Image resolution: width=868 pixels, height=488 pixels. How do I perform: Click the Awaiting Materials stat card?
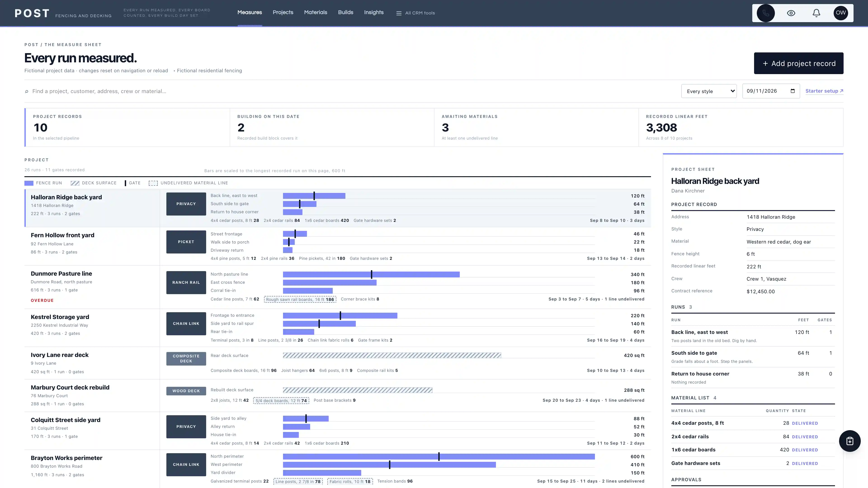point(536,127)
